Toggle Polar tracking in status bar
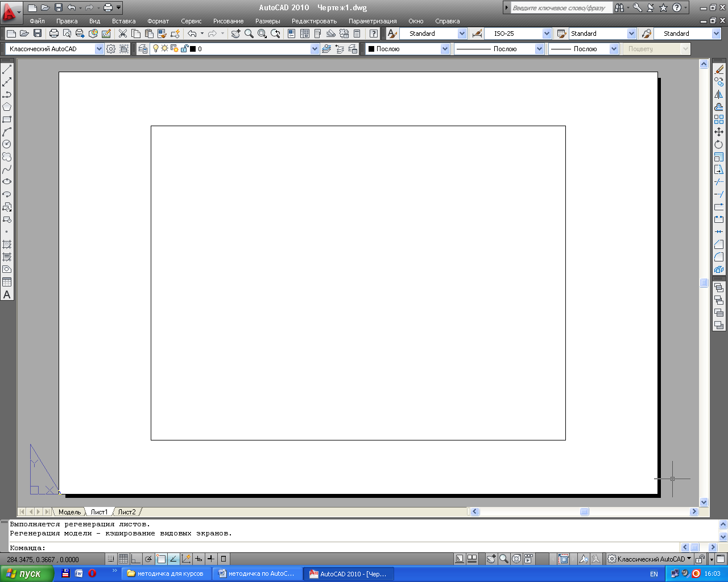 148,559
